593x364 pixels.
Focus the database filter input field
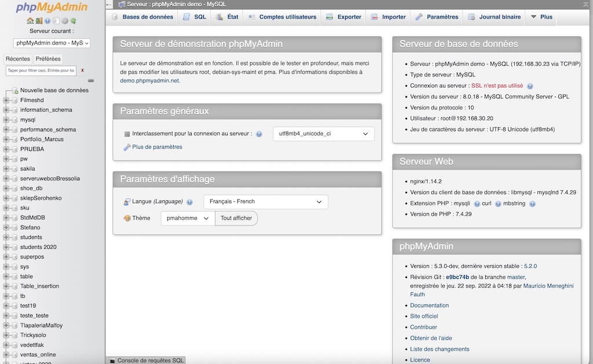pyautogui.click(x=41, y=71)
